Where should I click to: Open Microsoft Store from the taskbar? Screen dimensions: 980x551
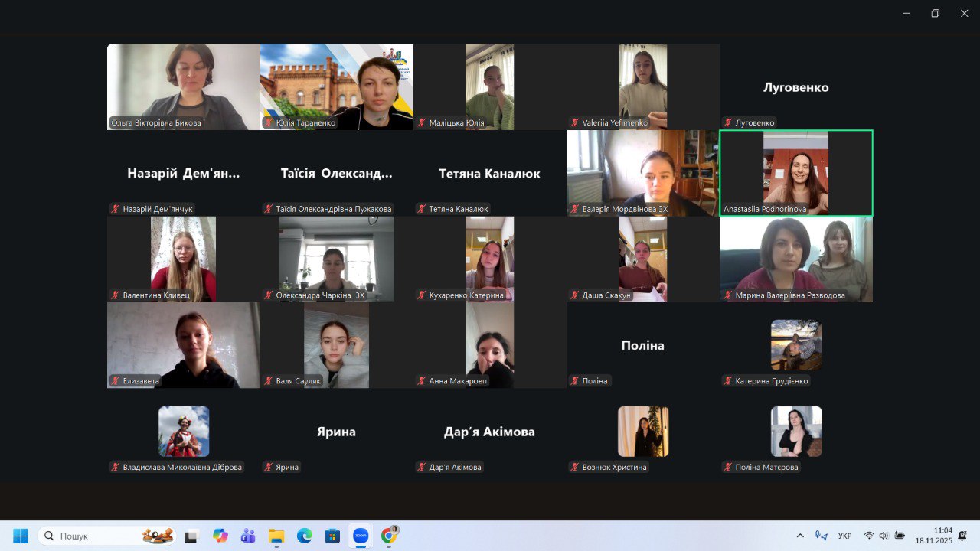332,536
